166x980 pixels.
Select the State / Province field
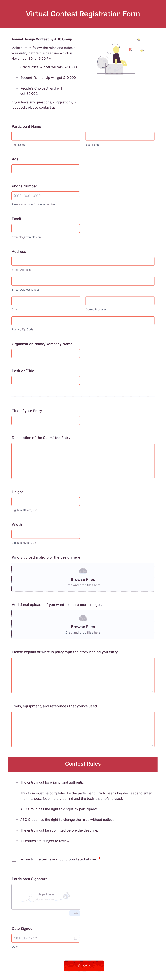click(120, 301)
